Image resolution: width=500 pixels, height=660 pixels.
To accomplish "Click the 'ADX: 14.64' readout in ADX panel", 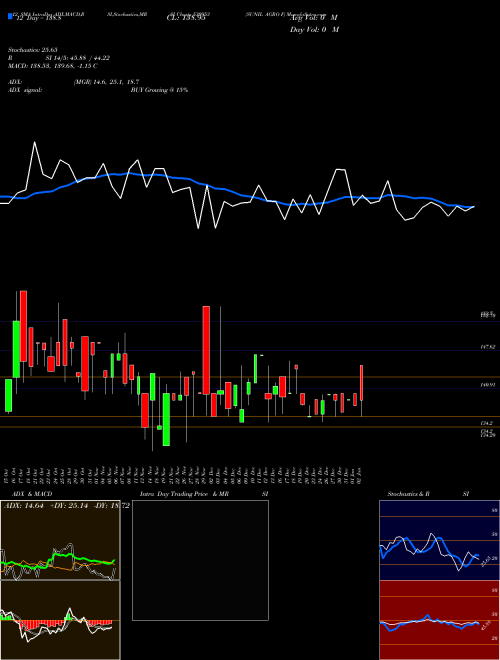I will 24,506.
